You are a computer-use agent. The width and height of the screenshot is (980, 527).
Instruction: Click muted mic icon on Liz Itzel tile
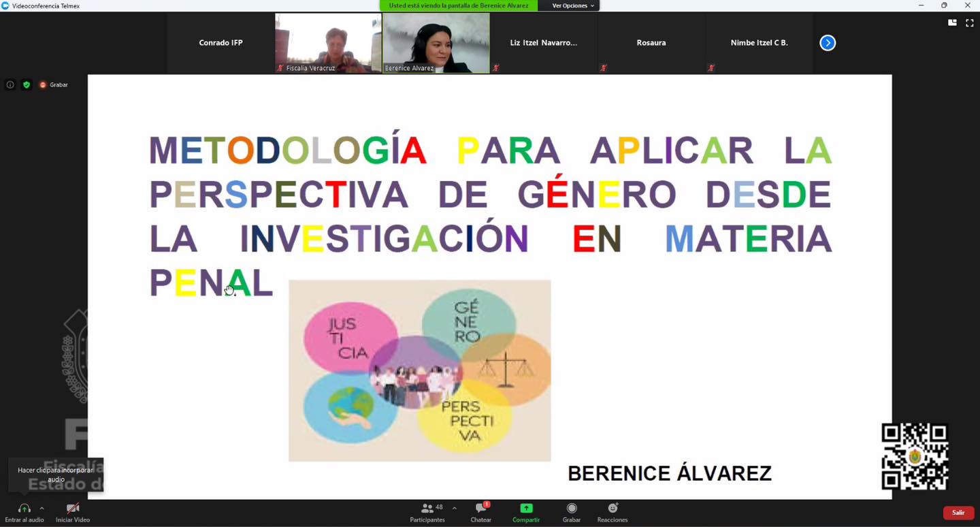(x=496, y=68)
